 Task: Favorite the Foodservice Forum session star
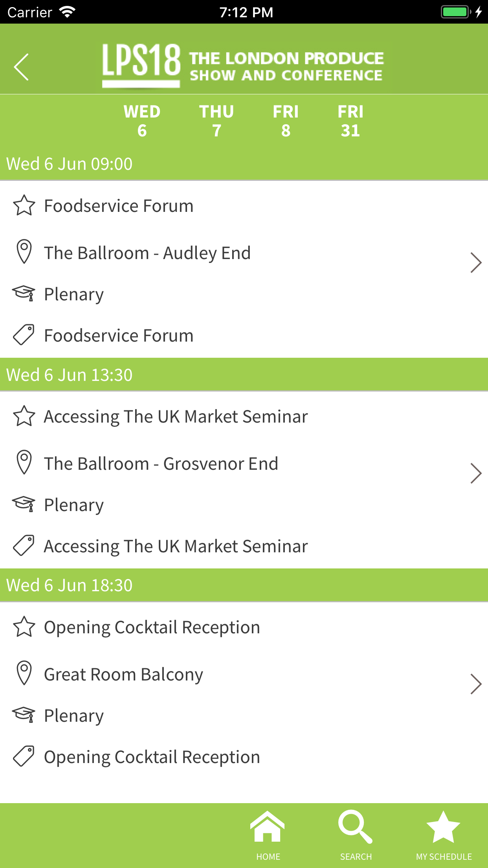(x=24, y=205)
